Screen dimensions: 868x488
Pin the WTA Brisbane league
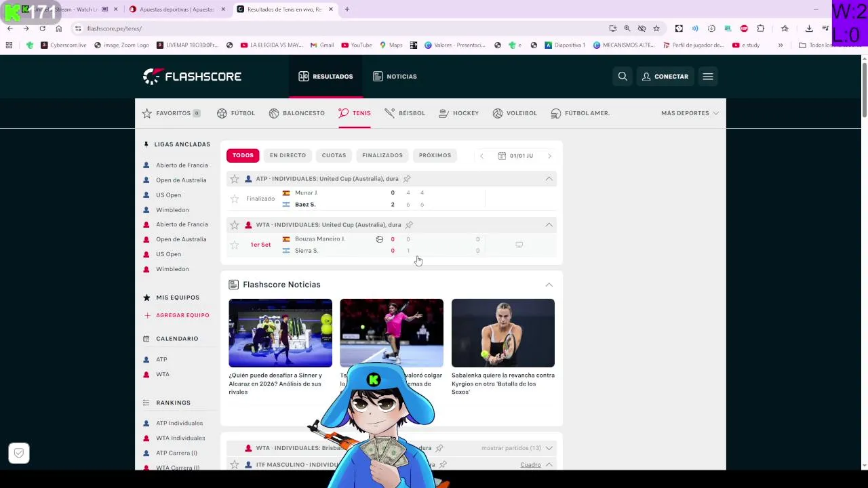[x=439, y=448]
